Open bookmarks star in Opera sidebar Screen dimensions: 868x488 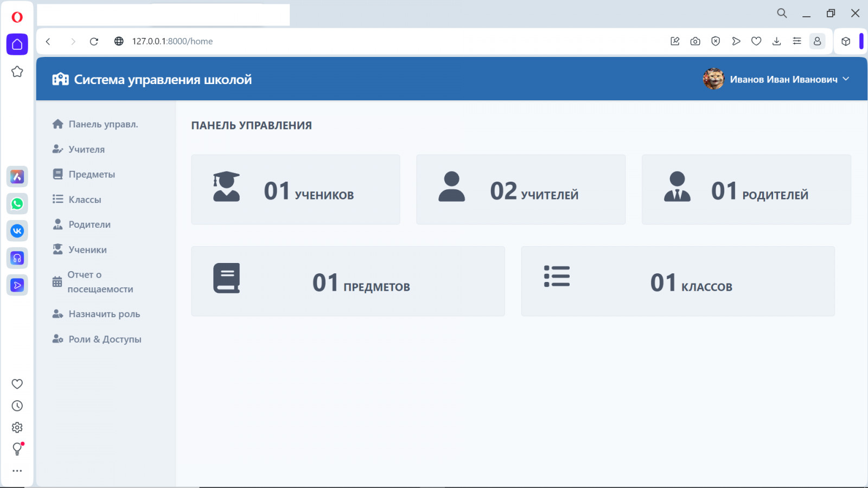17,72
